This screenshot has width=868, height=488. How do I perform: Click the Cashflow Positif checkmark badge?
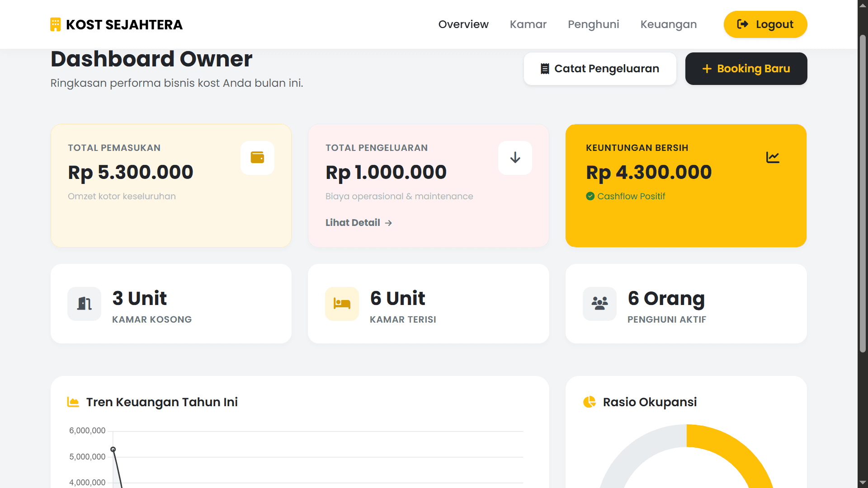tap(590, 196)
